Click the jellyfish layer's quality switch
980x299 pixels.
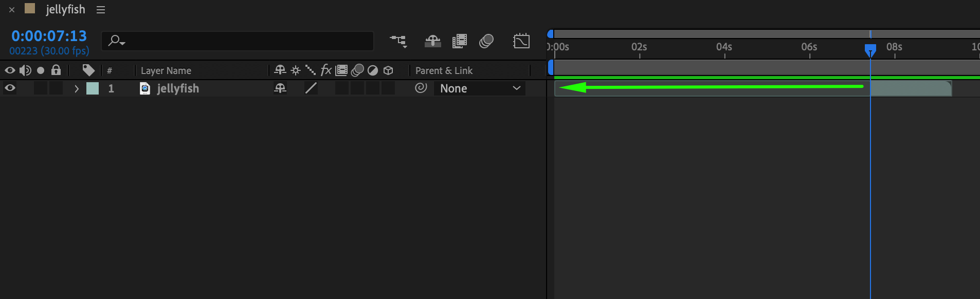[x=311, y=88]
